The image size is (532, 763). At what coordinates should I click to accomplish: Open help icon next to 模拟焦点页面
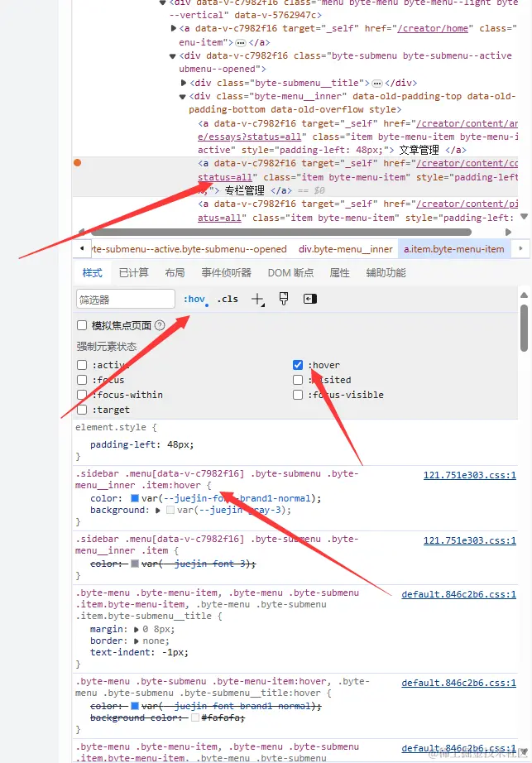tap(160, 325)
